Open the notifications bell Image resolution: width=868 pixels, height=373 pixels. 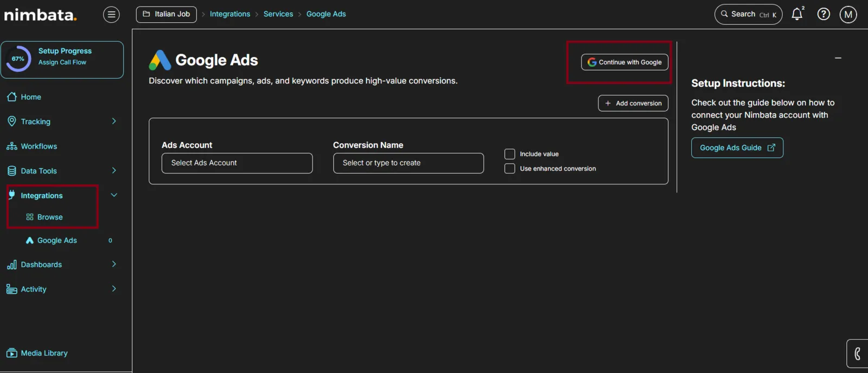point(797,14)
